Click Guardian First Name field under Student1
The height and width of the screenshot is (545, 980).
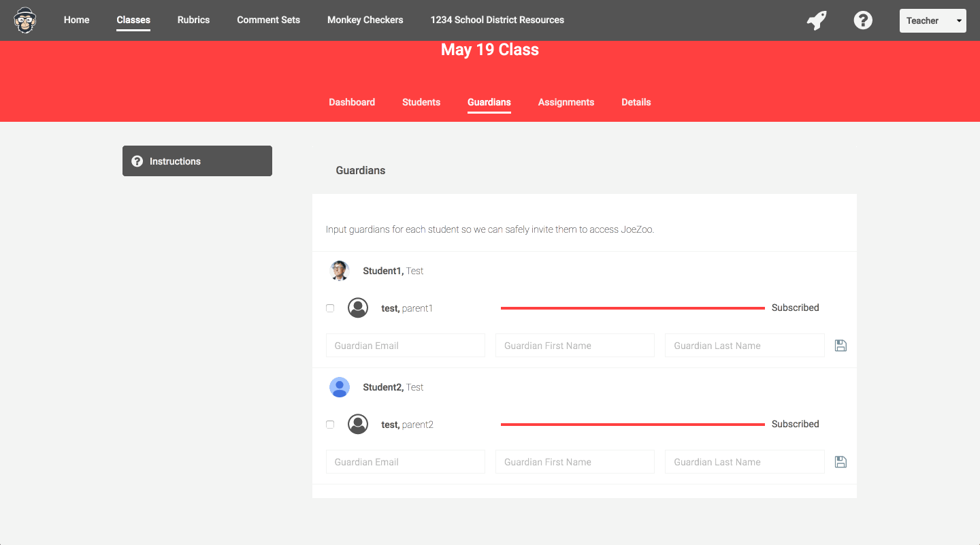click(x=575, y=346)
